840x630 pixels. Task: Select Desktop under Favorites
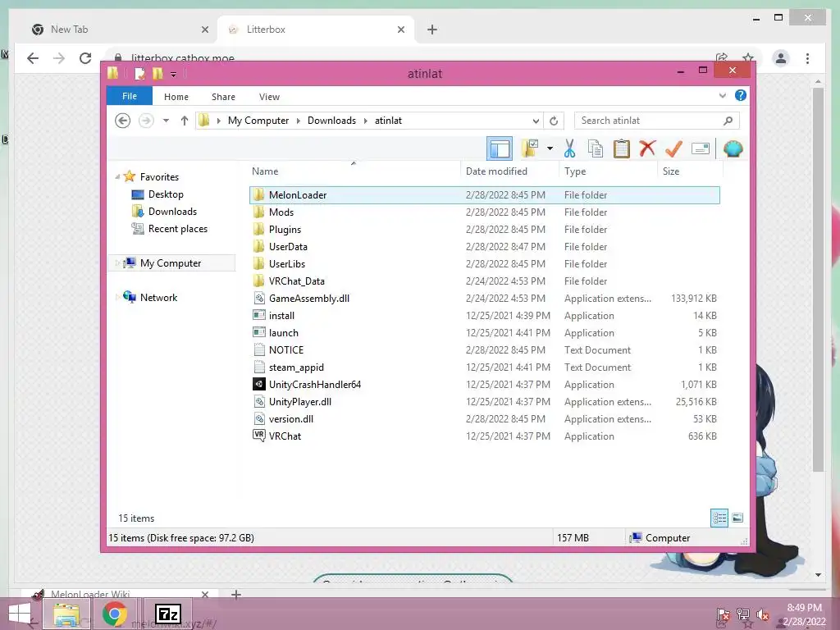click(x=166, y=194)
